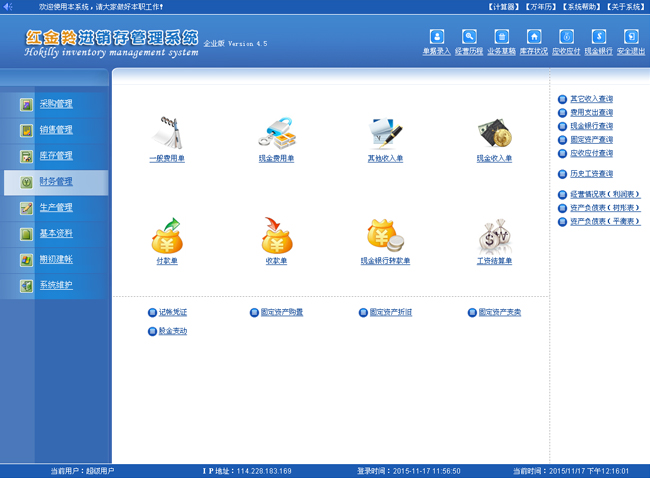
Task: Open the 一般费用单 notepad icon
Action: tap(166, 134)
